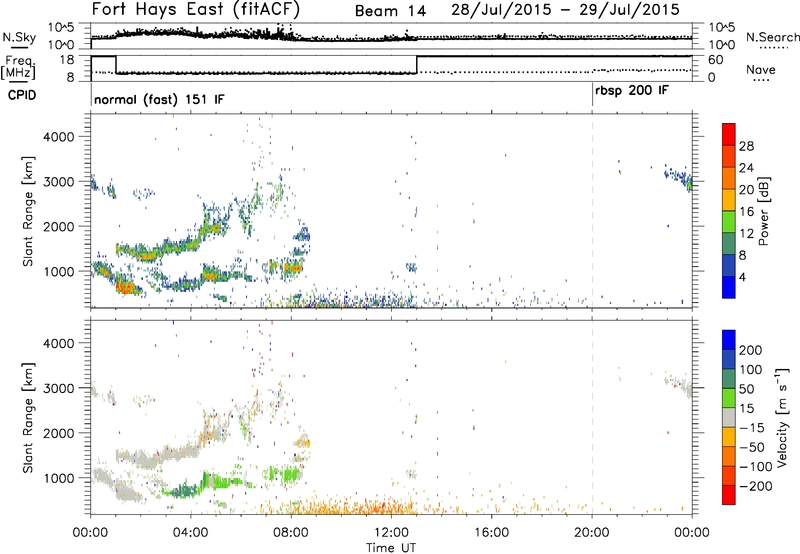
Task: Click the frequency step-down near 01:00 UT
Action: point(116,65)
